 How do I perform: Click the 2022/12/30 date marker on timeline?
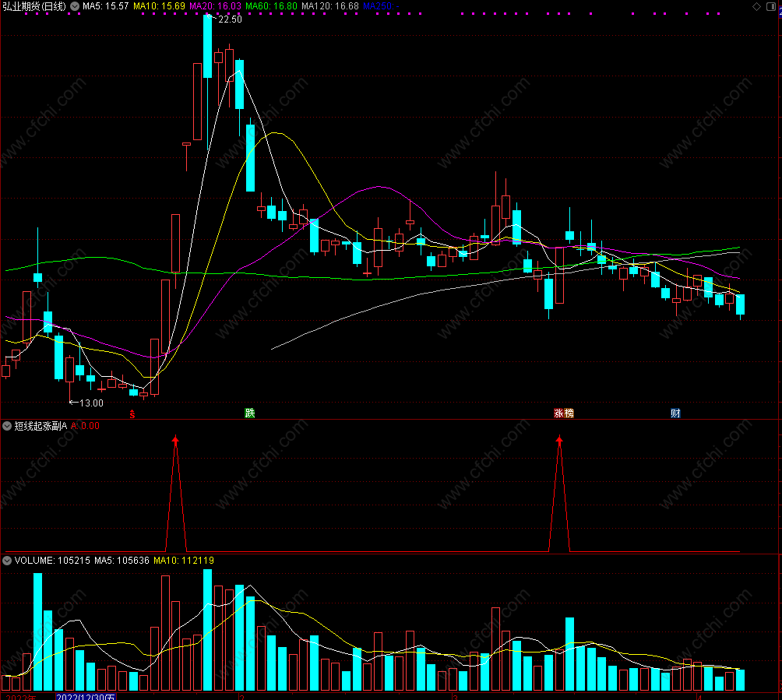[x=86, y=697]
